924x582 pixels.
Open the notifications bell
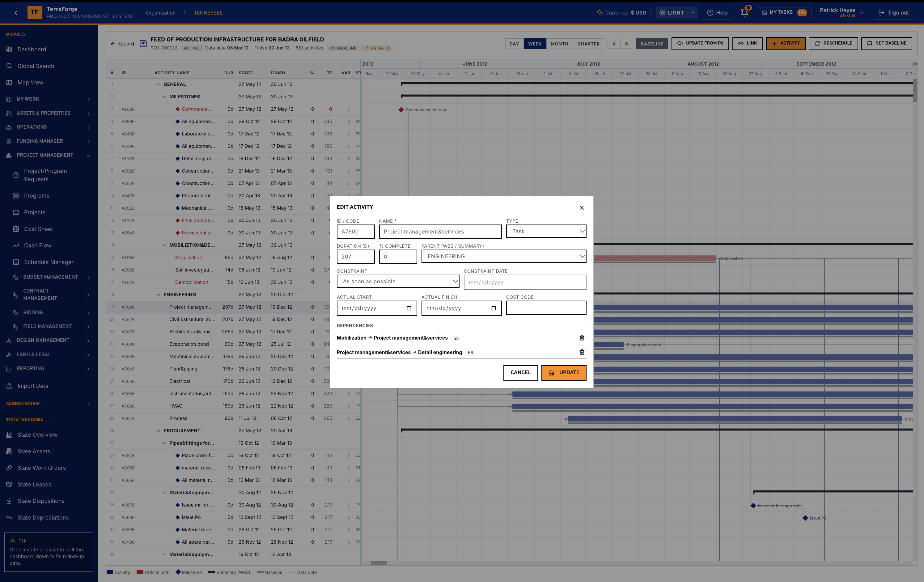tap(744, 13)
